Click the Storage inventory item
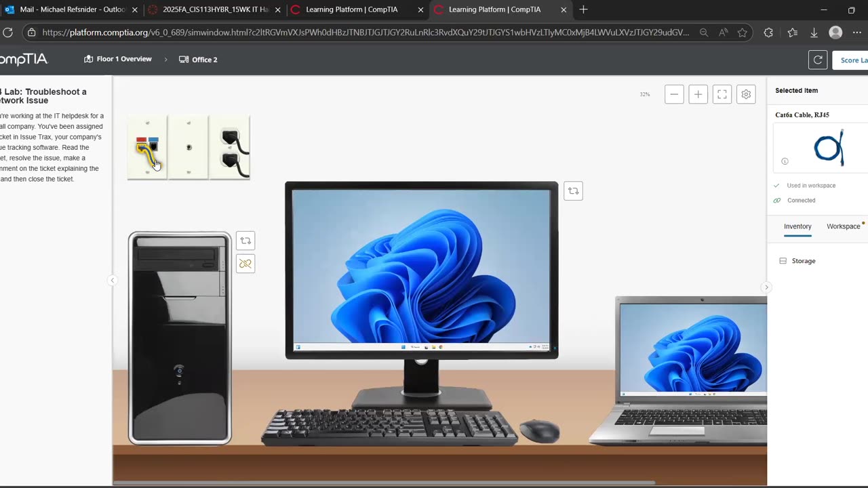Screen dimensions: 868x488 (x=797, y=261)
